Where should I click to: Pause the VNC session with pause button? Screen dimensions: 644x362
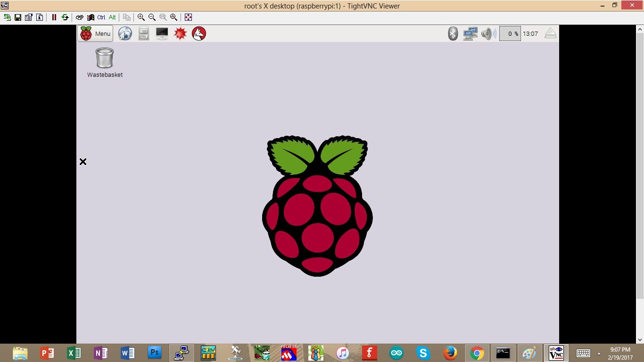pyautogui.click(x=54, y=17)
